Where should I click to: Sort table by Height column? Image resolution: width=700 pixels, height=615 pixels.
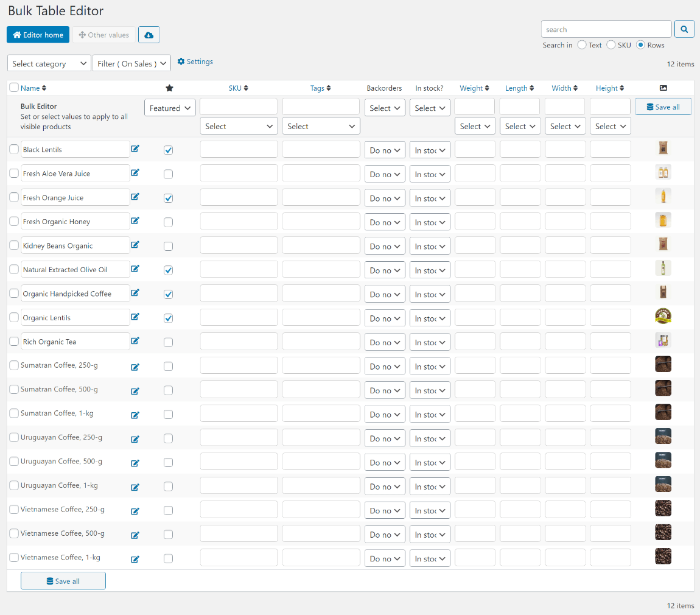pos(610,88)
